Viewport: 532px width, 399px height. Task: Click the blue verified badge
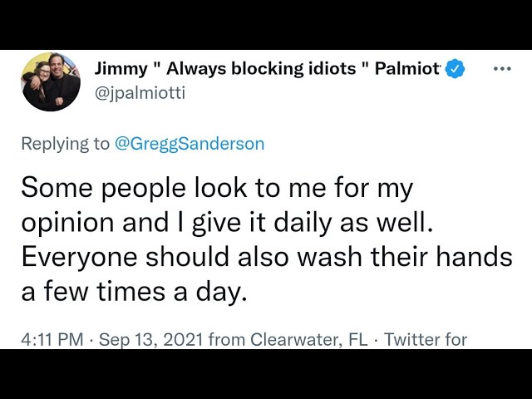click(453, 69)
